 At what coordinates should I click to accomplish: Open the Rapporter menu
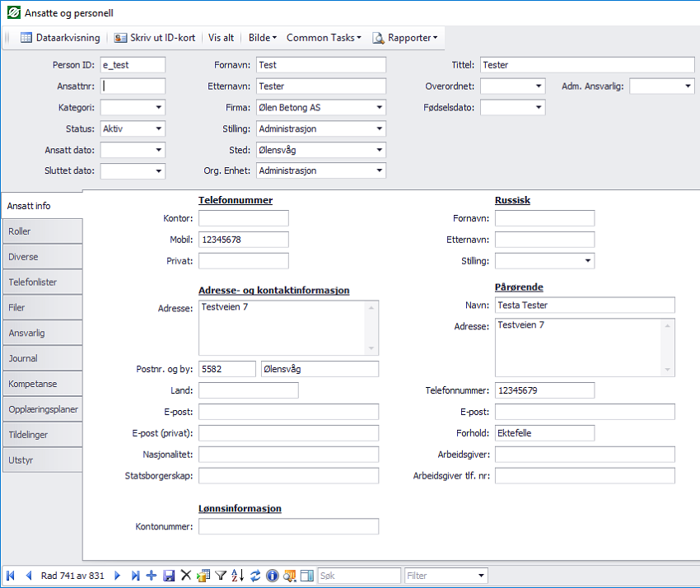(404, 37)
